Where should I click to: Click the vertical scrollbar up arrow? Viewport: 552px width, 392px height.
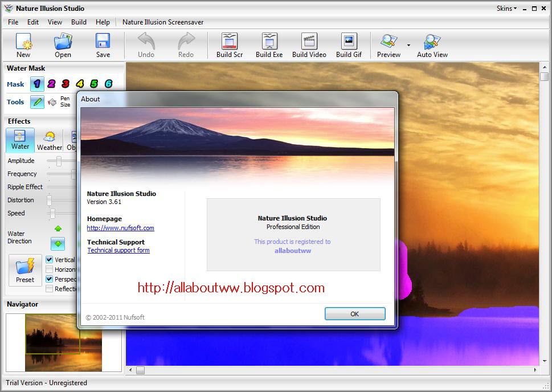click(x=545, y=67)
